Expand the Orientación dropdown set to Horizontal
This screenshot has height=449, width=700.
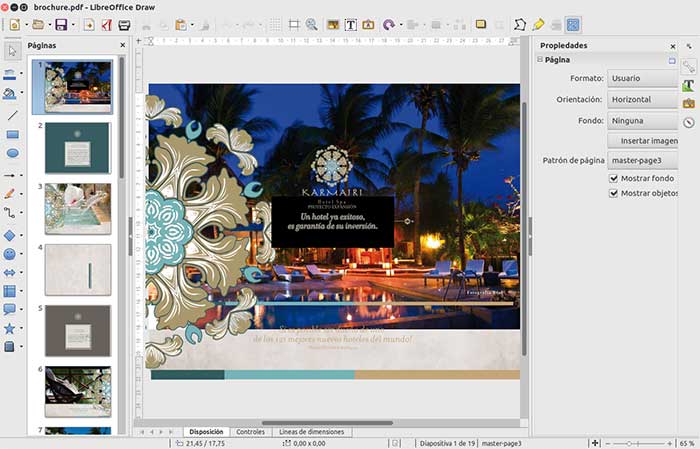click(641, 100)
